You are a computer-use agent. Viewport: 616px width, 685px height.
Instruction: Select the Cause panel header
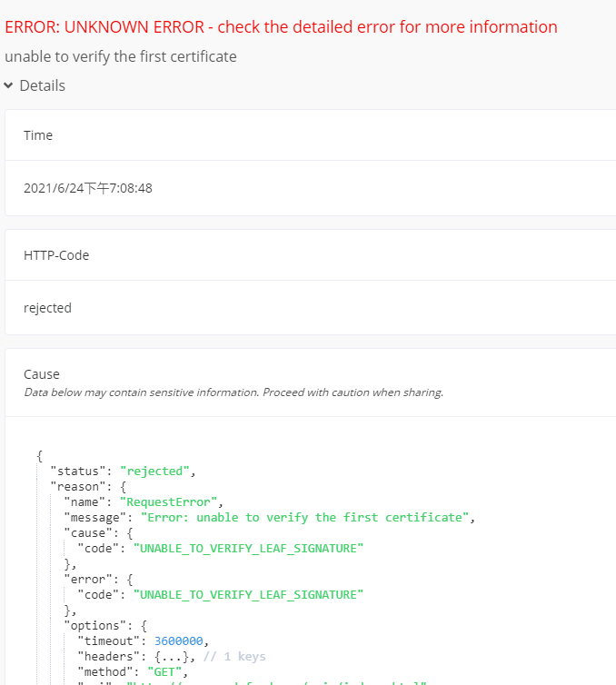[x=42, y=374]
